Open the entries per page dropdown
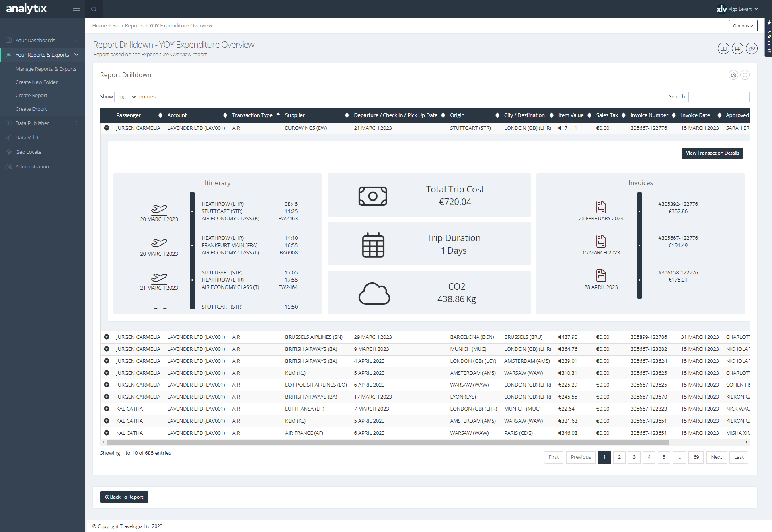The height and width of the screenshot is (532, 772). click(126, 97)
